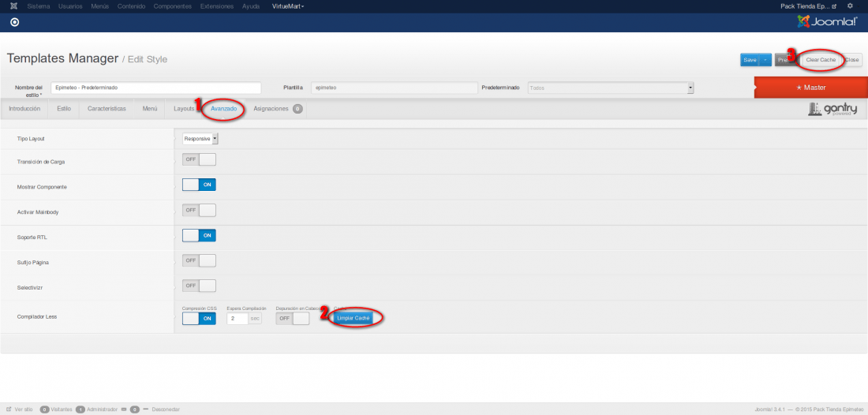Open the Componentes menu
This screenshot has height=415, width=868.
(173, 6)
